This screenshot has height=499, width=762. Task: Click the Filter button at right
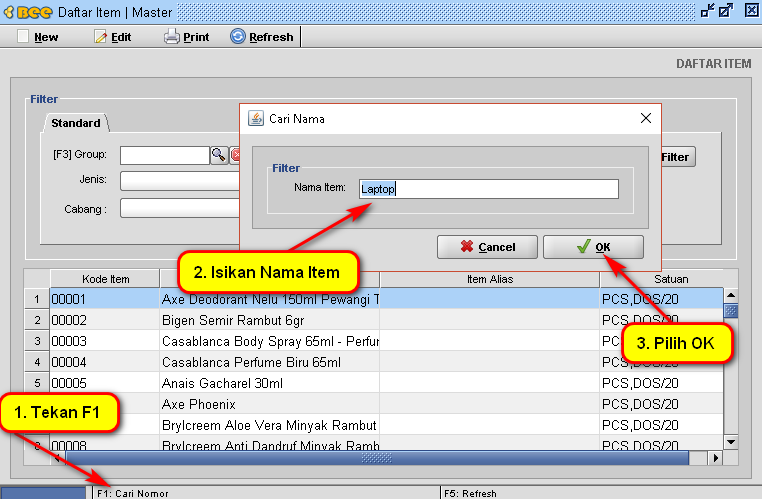[675, 157]
